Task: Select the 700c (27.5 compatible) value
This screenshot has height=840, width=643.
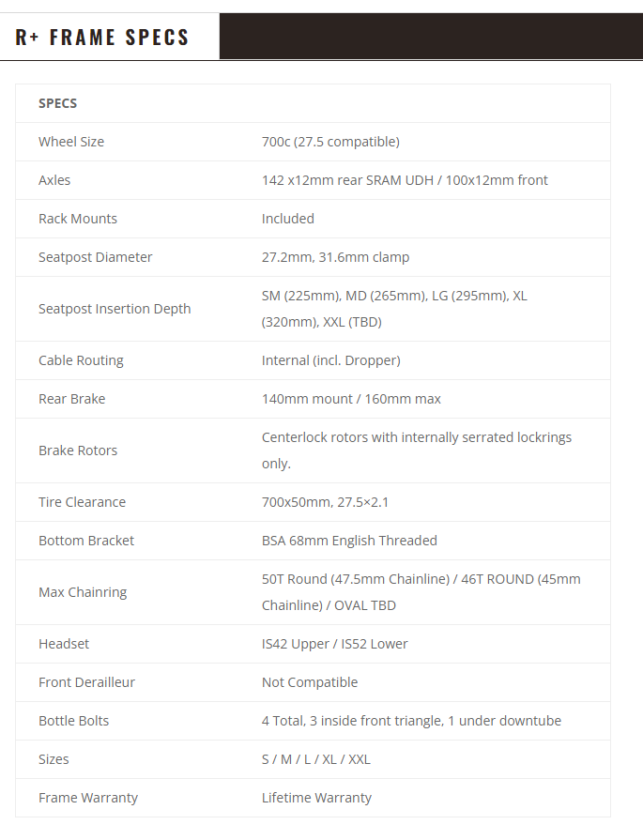Action: [330, 142]
